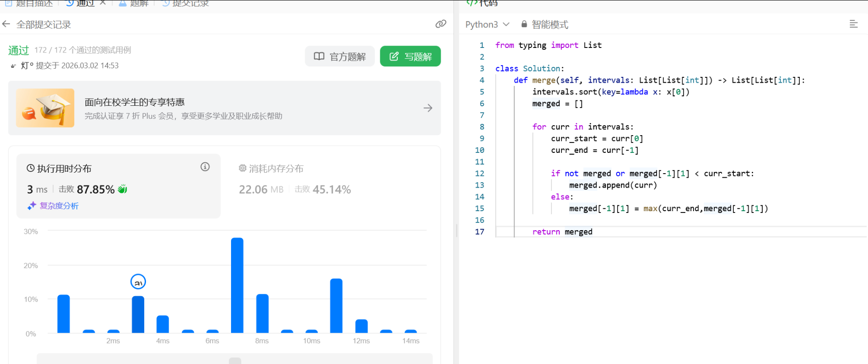The height and width of the screenshot is (364, 868).
Task: Open the code editor menu icon at far right
Action: [853, 24]
